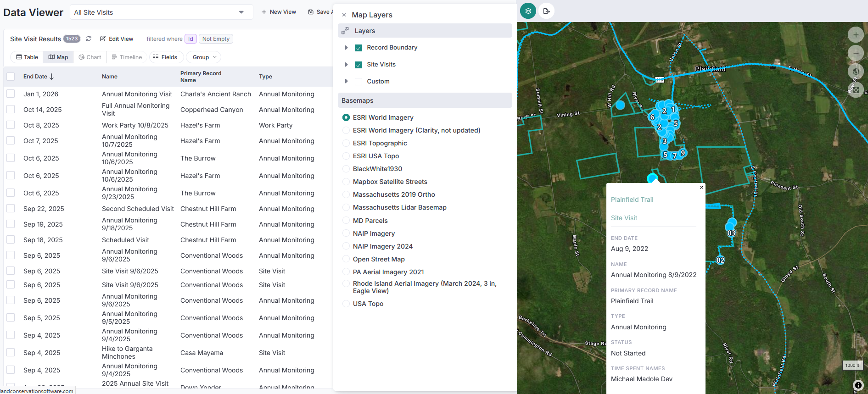Uncheck the Record Boundary layer

click(358, 48)
